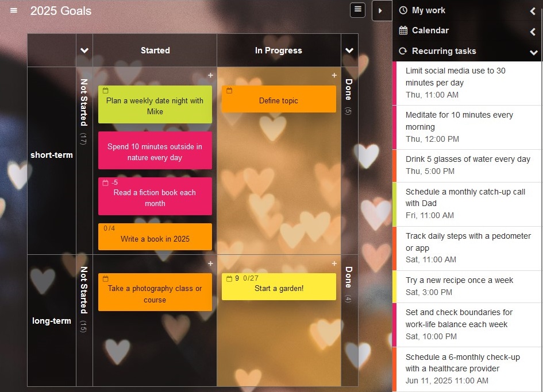543x392 pixels.
Task: Select the In Progress column header
Action: (278, 50)
